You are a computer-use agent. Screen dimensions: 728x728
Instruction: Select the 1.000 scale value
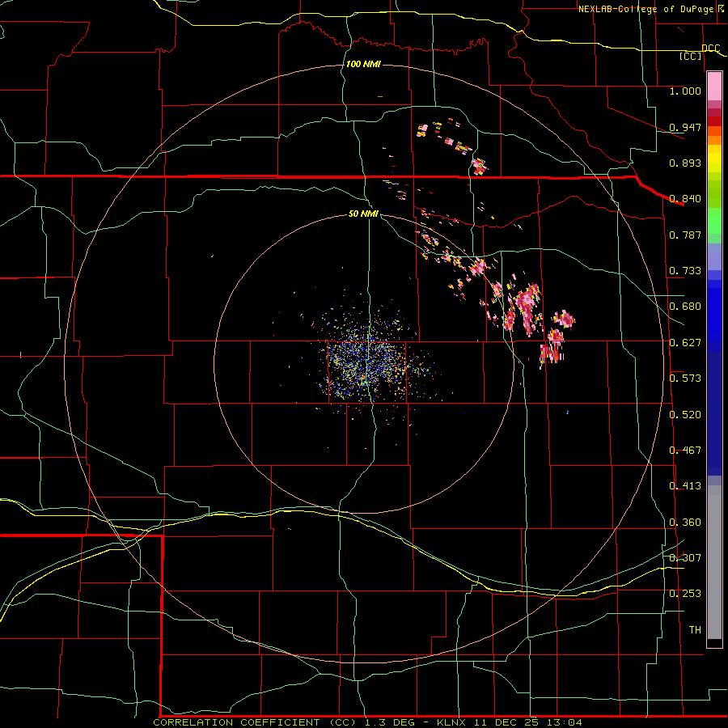point(685,91)
